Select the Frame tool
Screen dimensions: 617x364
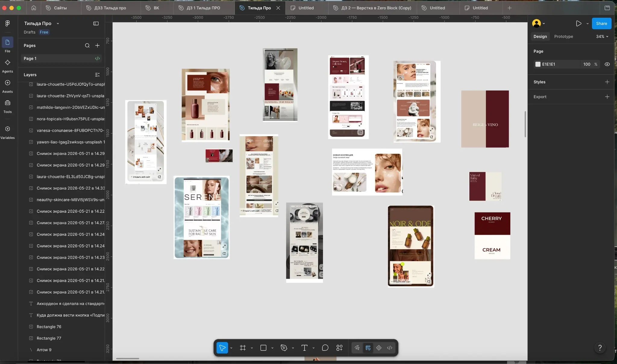[243, 348]
